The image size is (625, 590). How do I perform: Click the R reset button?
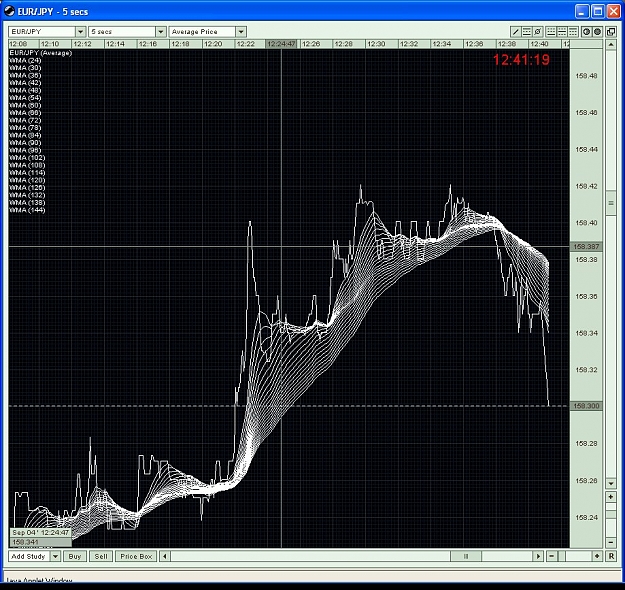tap(611, 556)
